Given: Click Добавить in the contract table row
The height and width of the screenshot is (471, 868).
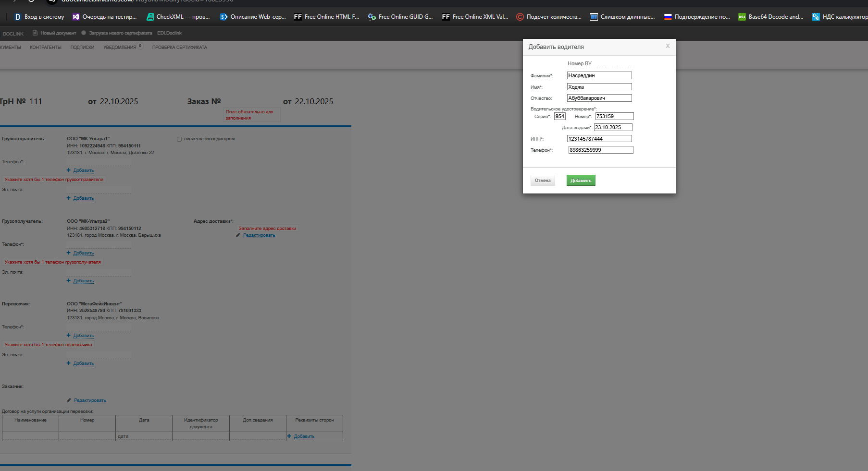Looking at the screenshot, I should [x=304, y=436].
